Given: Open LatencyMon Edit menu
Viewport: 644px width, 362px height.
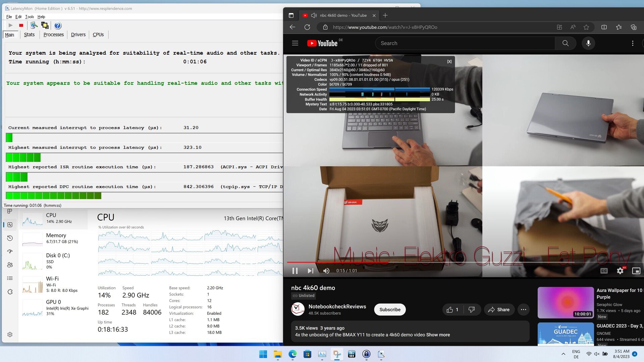Looking at the screenshot, I should click(18, 17).
